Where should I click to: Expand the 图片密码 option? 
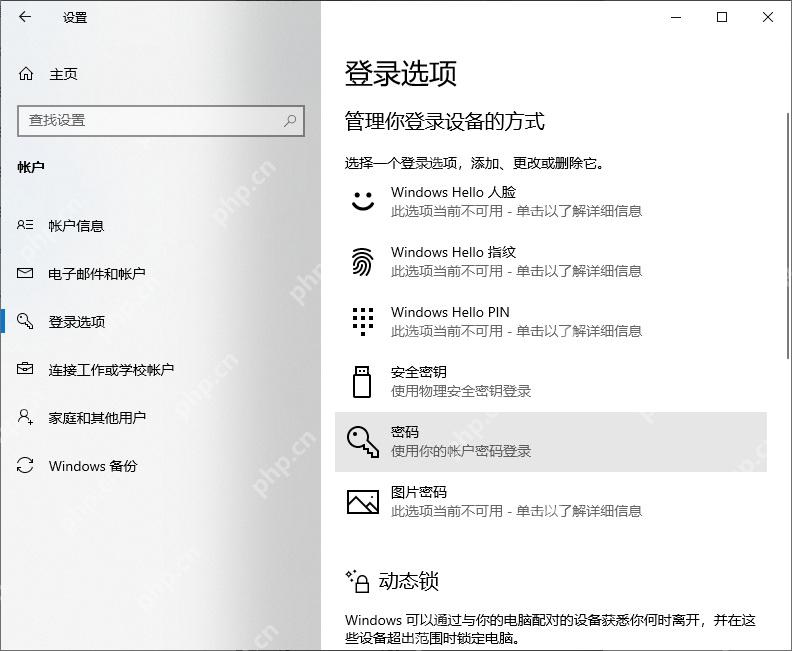click(x=551, y=502)
